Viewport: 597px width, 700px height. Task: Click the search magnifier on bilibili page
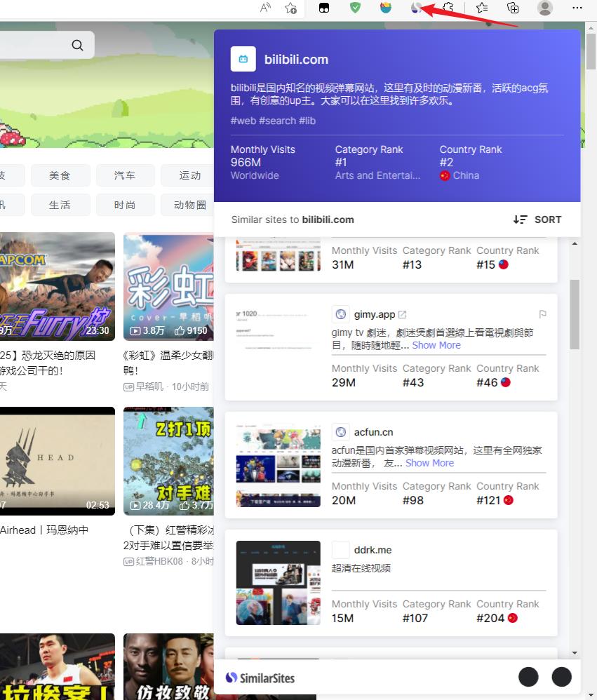(77, 44)
